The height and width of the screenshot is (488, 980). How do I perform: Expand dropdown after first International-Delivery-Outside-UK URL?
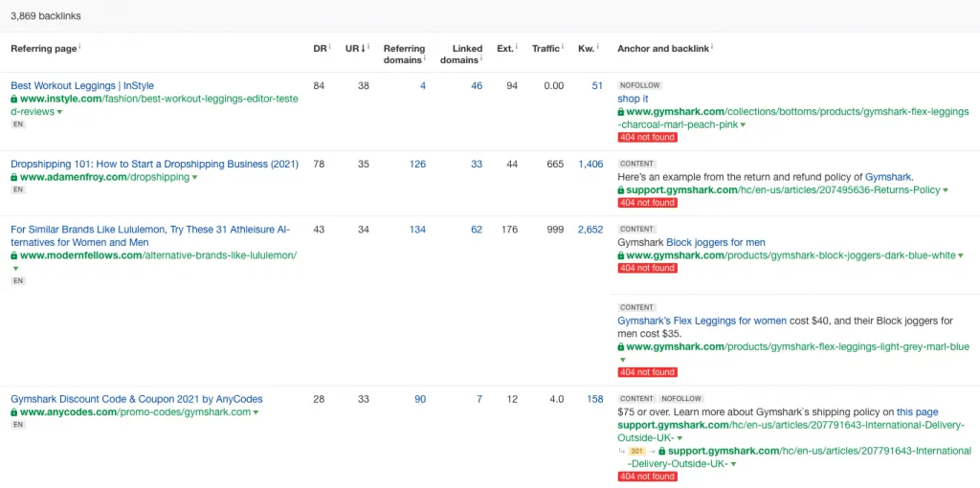coord(679,438)
